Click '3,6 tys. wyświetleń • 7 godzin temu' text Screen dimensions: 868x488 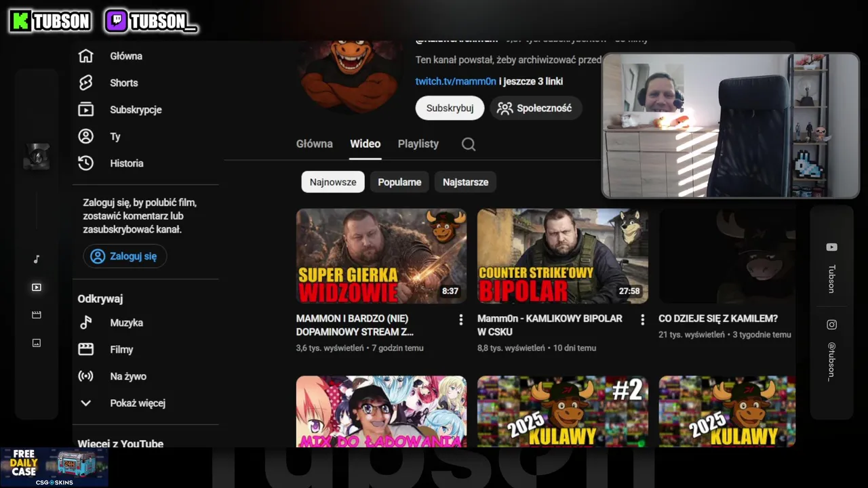(x=360, y=348)
